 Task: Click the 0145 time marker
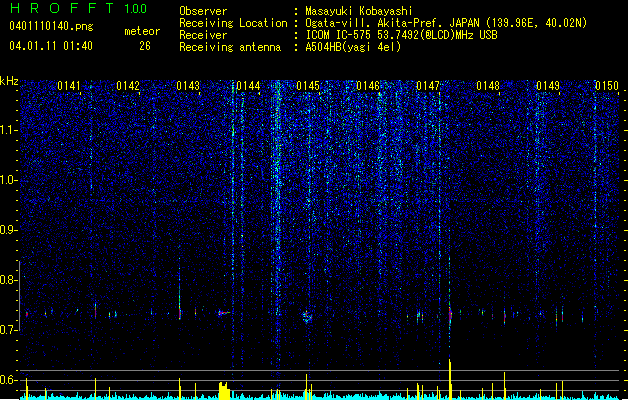point(308,86)
